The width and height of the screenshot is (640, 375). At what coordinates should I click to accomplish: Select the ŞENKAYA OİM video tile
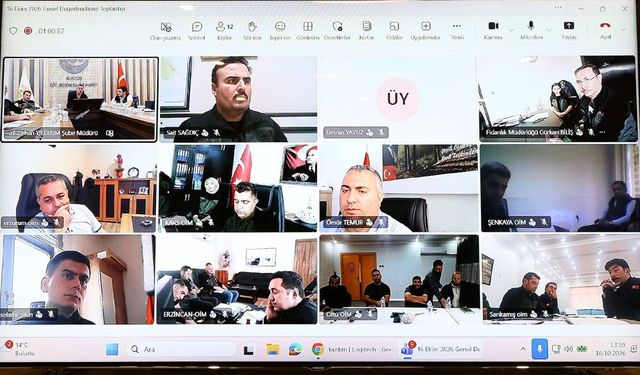click(560, 188)
